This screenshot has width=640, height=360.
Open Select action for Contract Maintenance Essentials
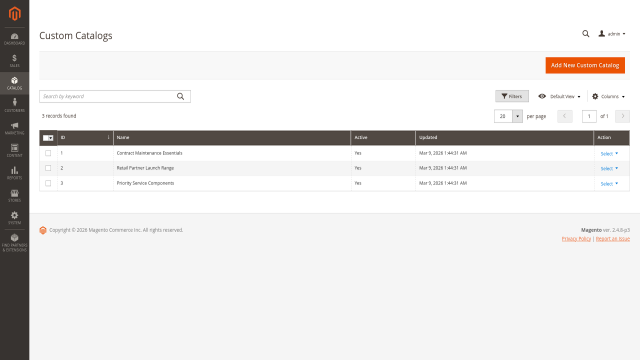(609, 153)
